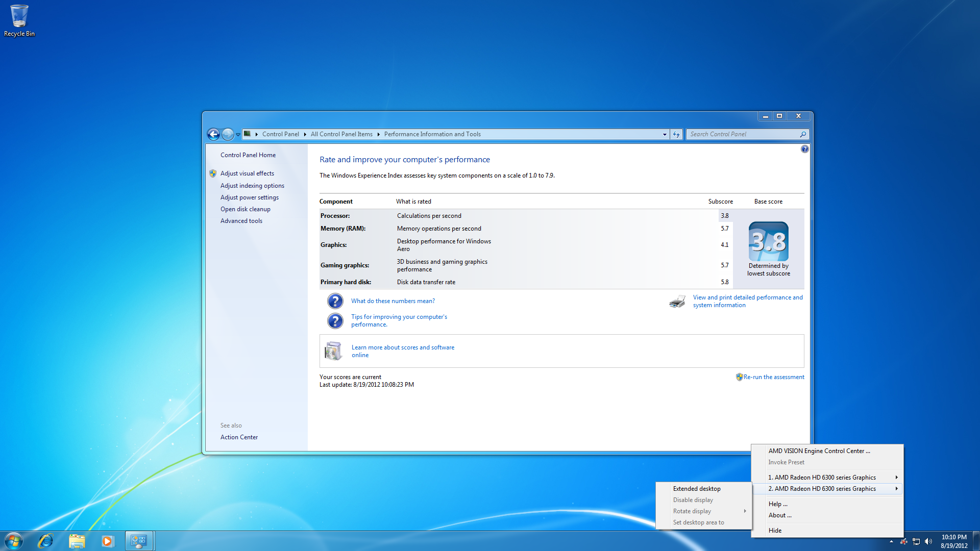Viewport: 980px width, 551px height.
Task: Click AMD Catalyst tray icon
Action: pos(903,541)
